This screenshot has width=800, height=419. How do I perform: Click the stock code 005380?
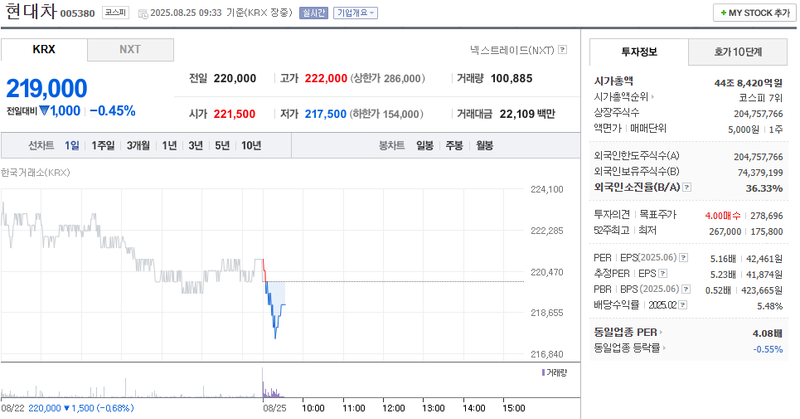78,13
